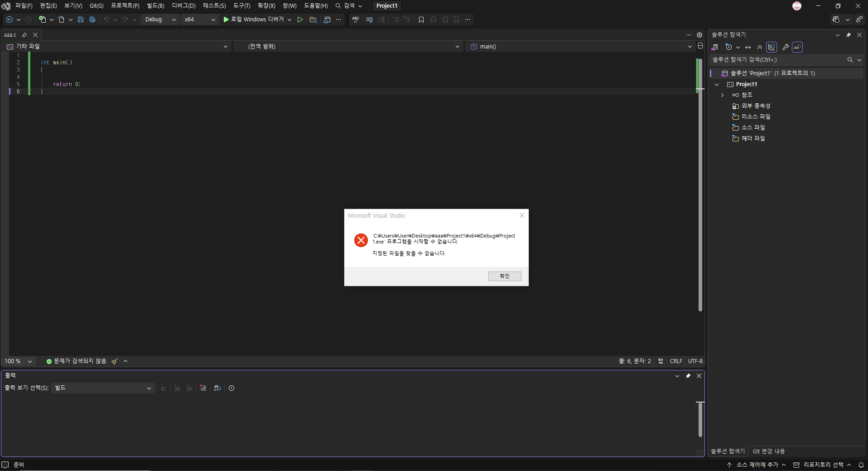Image resolution: width=868 pixels, height=471 pixels.
Task: Click Start Without Debugging outline play icon
Action: [x=300, y=19]
